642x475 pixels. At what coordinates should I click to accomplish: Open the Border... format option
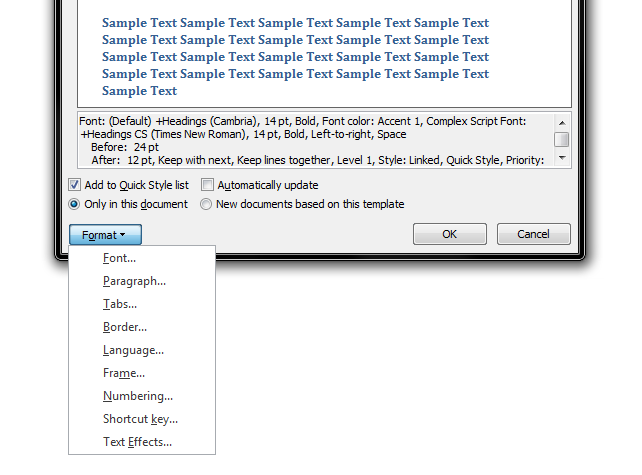(x=125, y=327)
